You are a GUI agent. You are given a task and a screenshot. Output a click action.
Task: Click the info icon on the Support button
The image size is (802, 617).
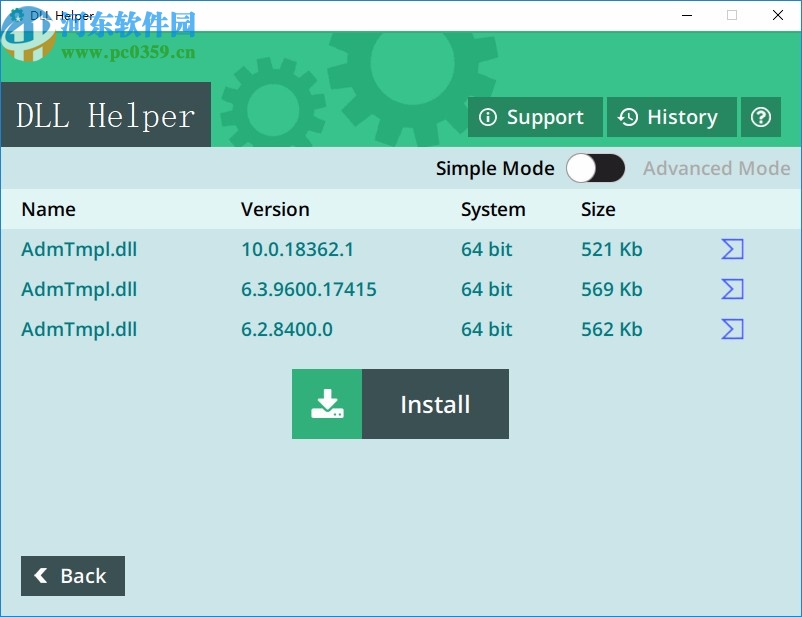[489, 117]
